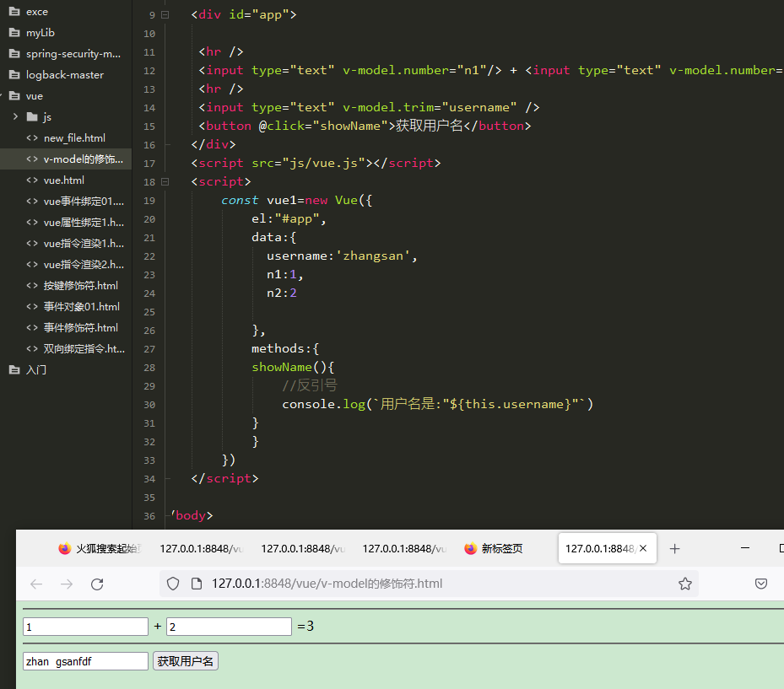The width and height of the screenshot is (784, 689).
Task: Collapse code fold at line 18
Action: coord(165,182)
